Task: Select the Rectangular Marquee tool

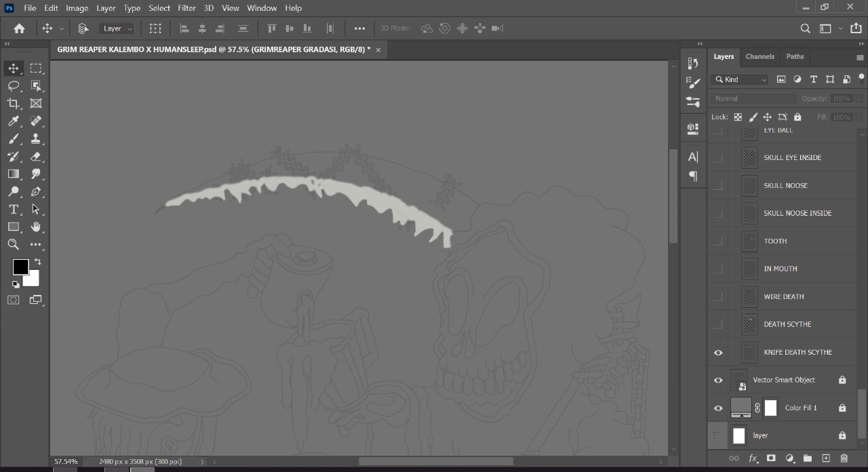Action: [36, 68]
